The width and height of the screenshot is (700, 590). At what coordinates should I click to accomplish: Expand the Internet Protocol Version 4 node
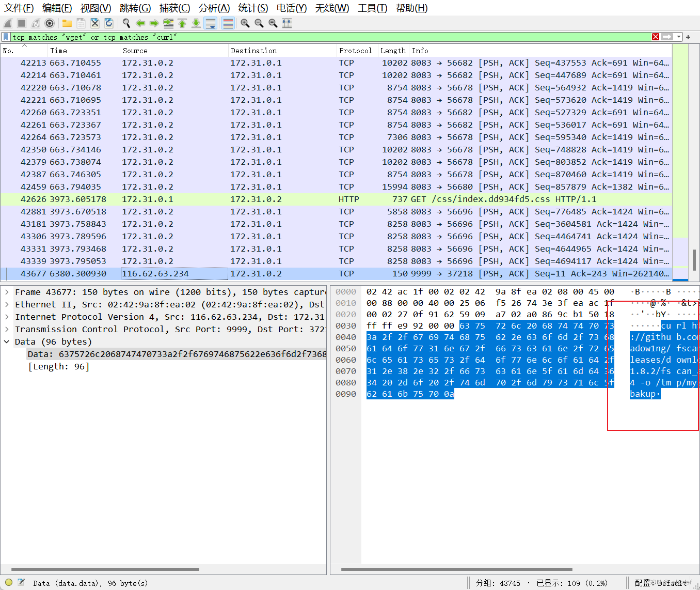[7, 317]
